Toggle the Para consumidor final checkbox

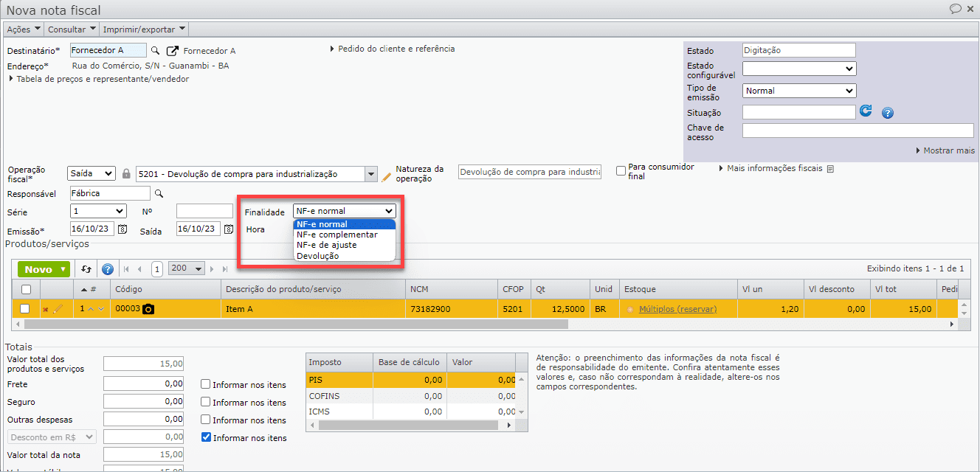[621, 170]
